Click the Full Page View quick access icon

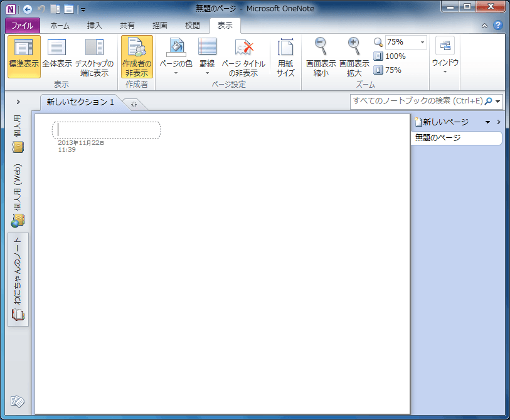pyautogui.click(x=68, y=9)
